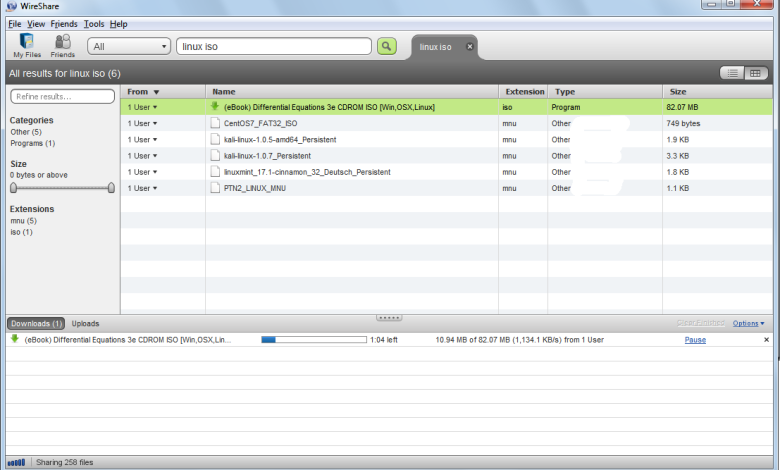This screenshot has width=780, height=470.
Task: Switch to the Uploads tab
Action: click(85, 323)
